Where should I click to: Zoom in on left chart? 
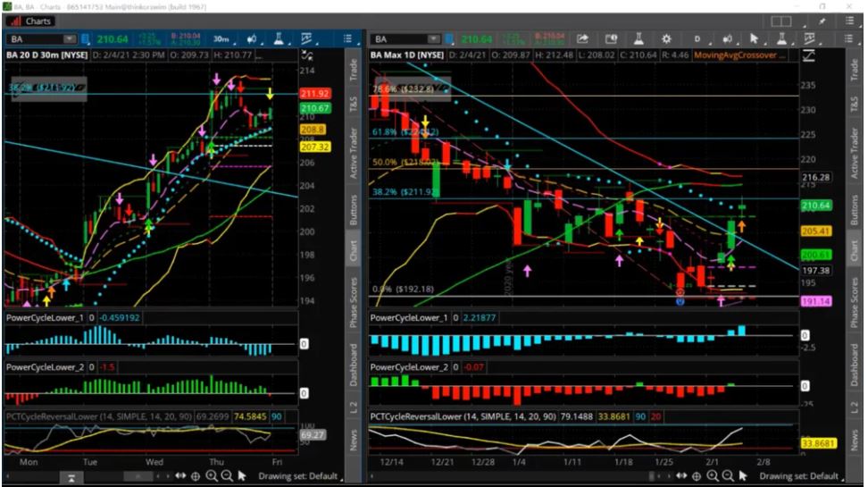[x=212, y=475]
